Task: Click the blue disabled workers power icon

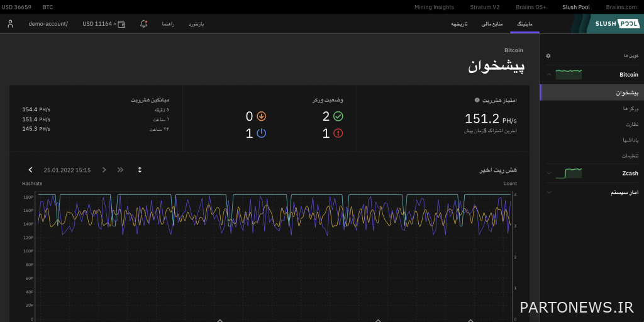Action: 261,133
